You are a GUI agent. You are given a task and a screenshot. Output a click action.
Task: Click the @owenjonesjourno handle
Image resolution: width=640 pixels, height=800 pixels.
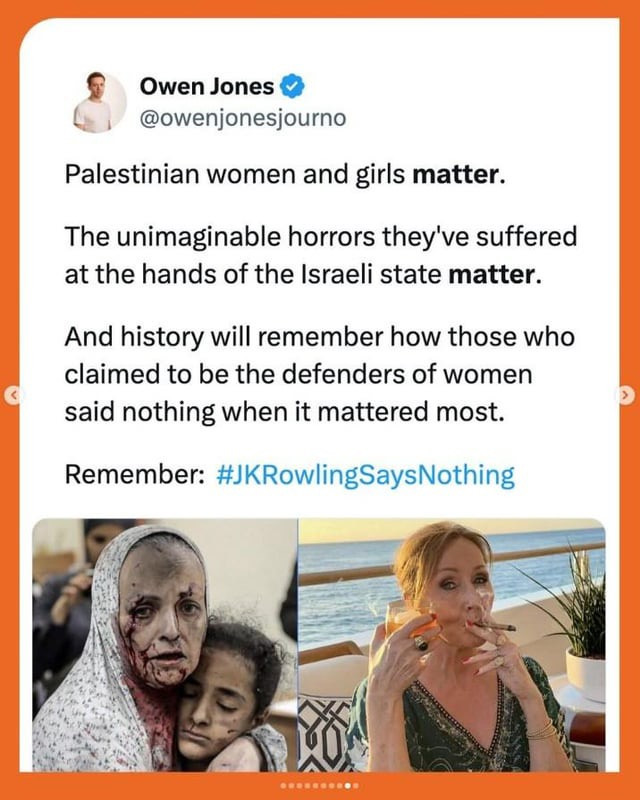pyautogui.click(x=243, y=118)
